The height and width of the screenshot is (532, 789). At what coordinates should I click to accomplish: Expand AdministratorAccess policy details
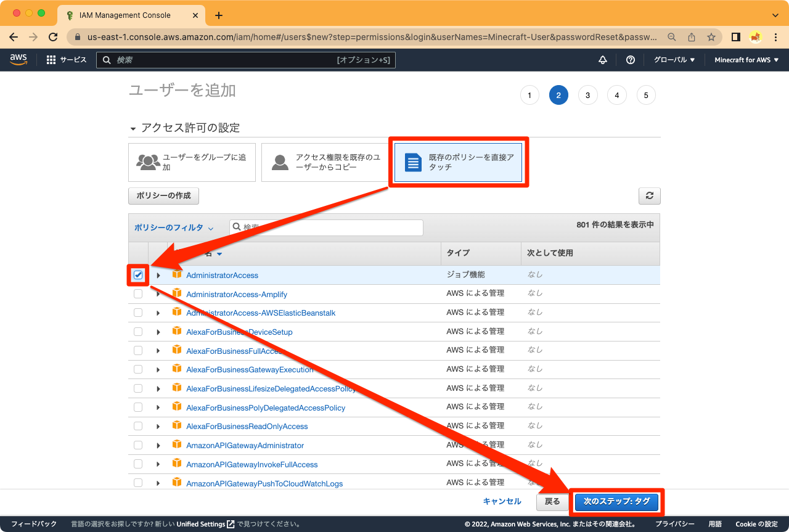158,274
